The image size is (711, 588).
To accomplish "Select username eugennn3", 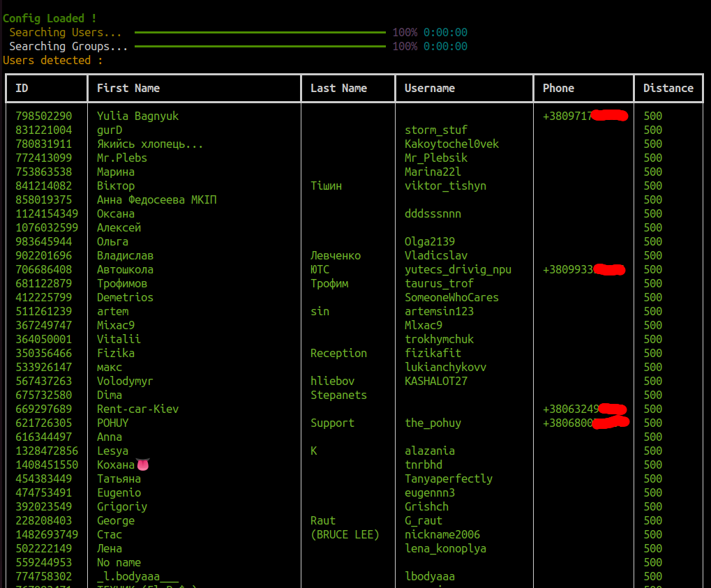I will [x=429, y=494].
